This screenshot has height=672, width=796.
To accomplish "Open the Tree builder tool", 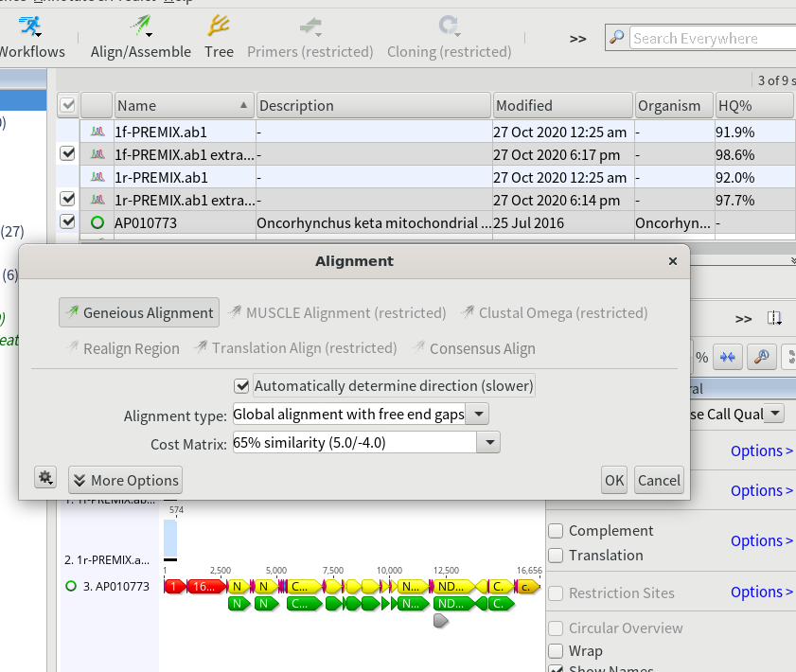I will [219, 38].
